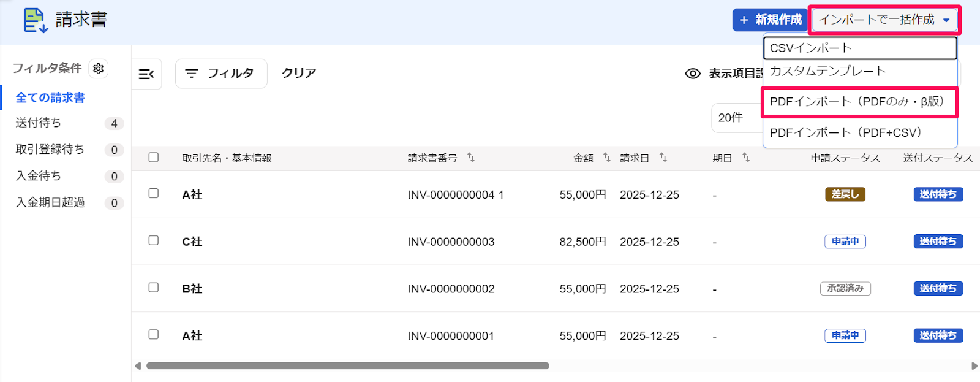This screenshot has width=980, height=382.
Task: Click the 請求書 page title
Action: [x=81, y=20]
